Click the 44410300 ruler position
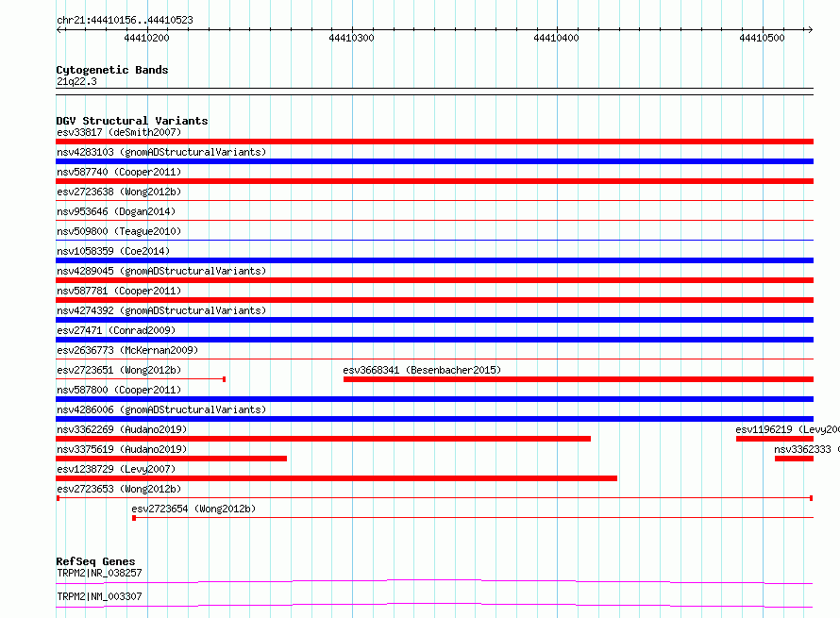The height and width of the screenshot is (618, 840). click(x=351, y=38)
